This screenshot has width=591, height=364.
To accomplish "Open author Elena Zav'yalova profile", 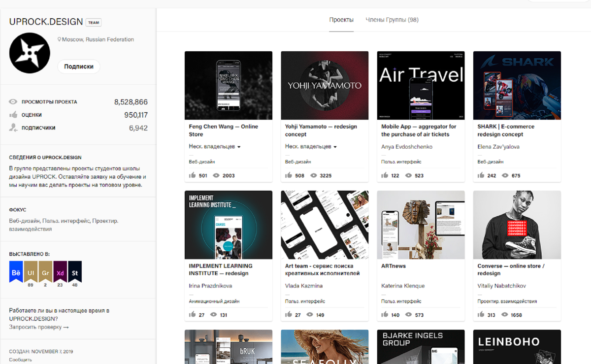I will coord(498,147).
